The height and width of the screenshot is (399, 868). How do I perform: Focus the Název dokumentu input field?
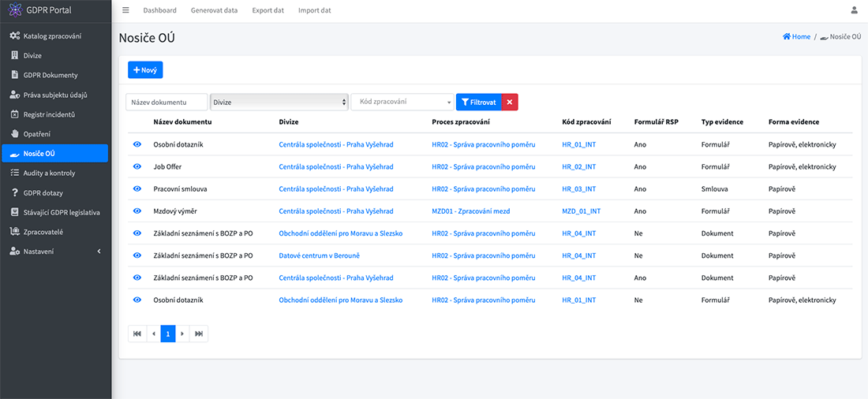pyautogui.click(x=166, y=103)
